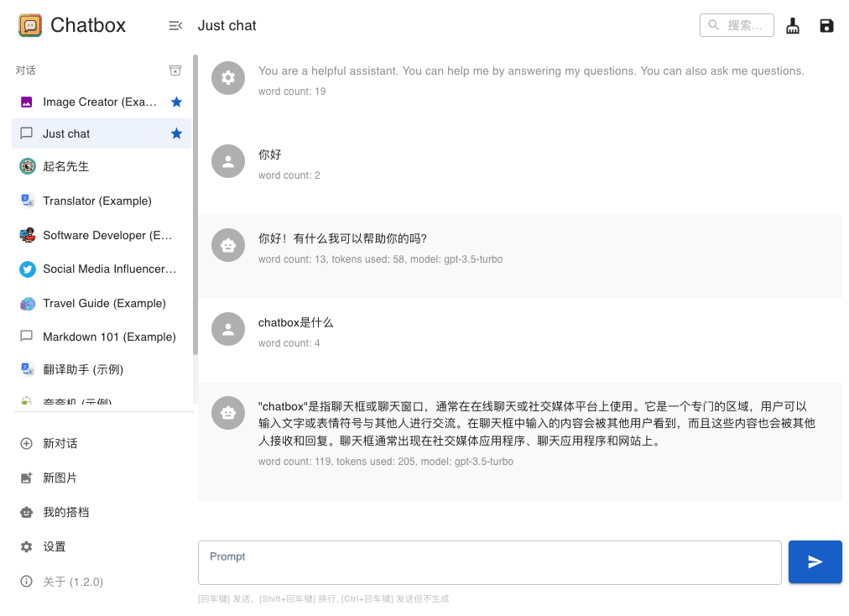Image resolution: width=849 pixels, height=616 pixels.
Task: Open the Software Developer conversation
Action: tap(102, 235)
